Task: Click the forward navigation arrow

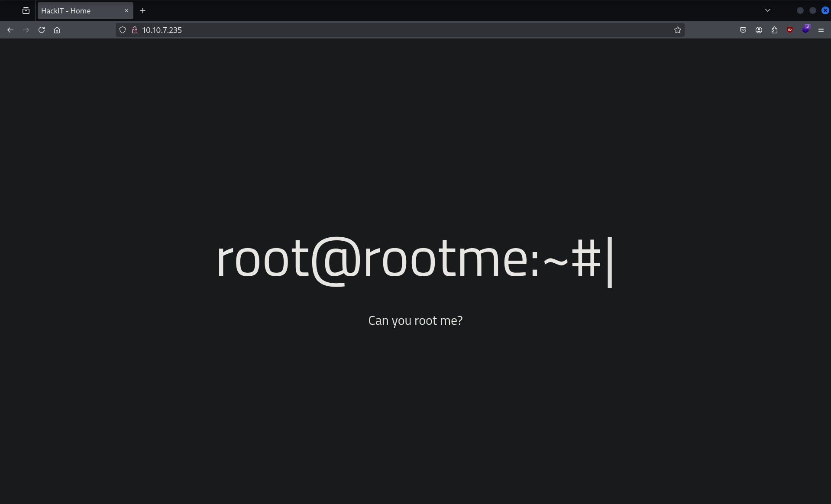Action: pyautogui.click(x=26, y=30)
